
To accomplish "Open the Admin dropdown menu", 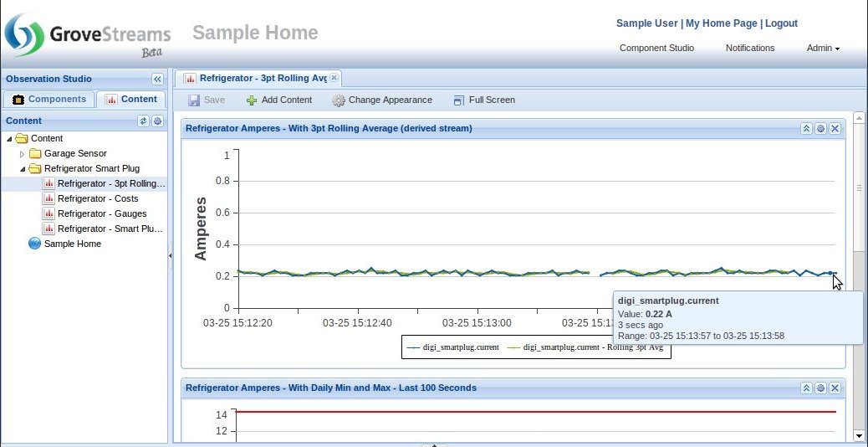I will pos(822,49).
